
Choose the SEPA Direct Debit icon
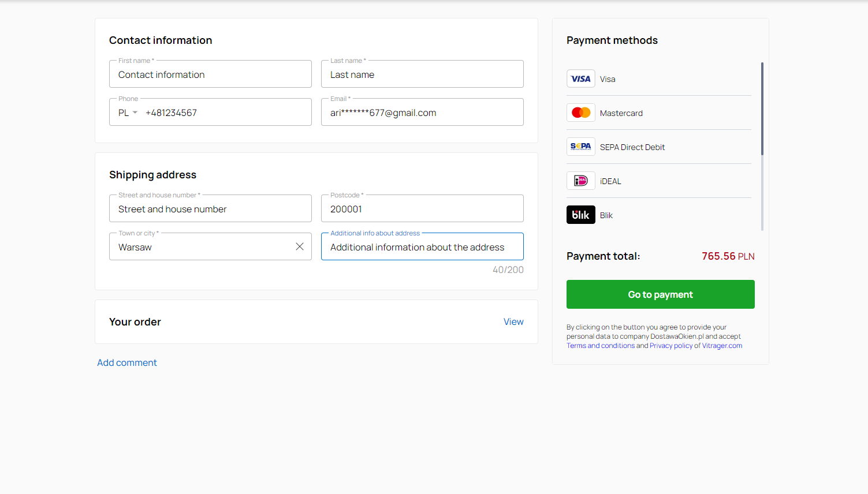coord(580,146)
